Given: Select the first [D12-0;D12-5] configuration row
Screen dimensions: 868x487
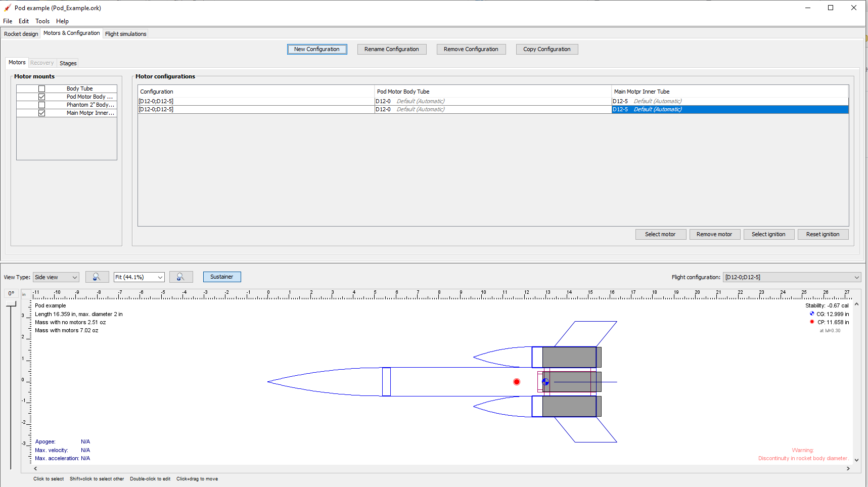Looking at the screenshot, I should tap(253, 101).
